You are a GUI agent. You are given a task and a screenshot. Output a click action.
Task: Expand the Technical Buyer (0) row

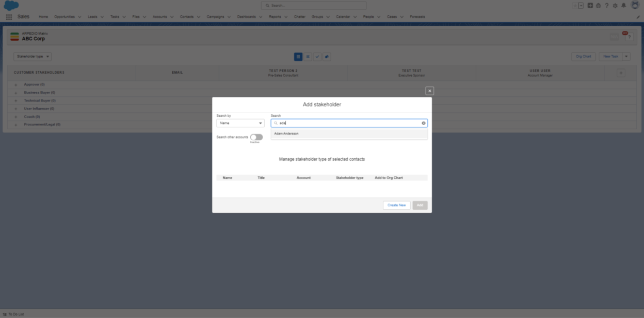[x=16, y=101]
